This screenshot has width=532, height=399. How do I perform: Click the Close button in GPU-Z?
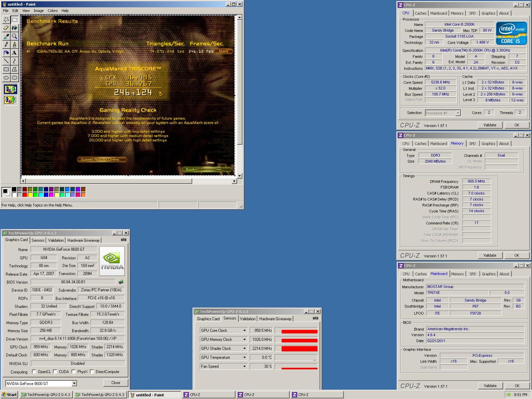[116, 383]
